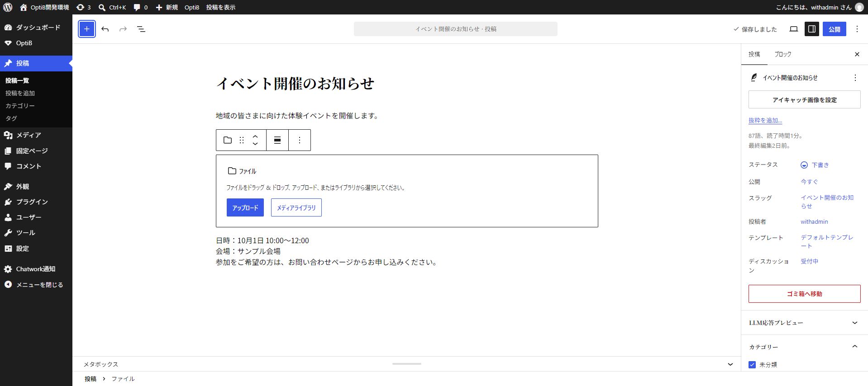The image size is (868, 386).
Task: Click the block drag handle dots
Action: [242, 140]
